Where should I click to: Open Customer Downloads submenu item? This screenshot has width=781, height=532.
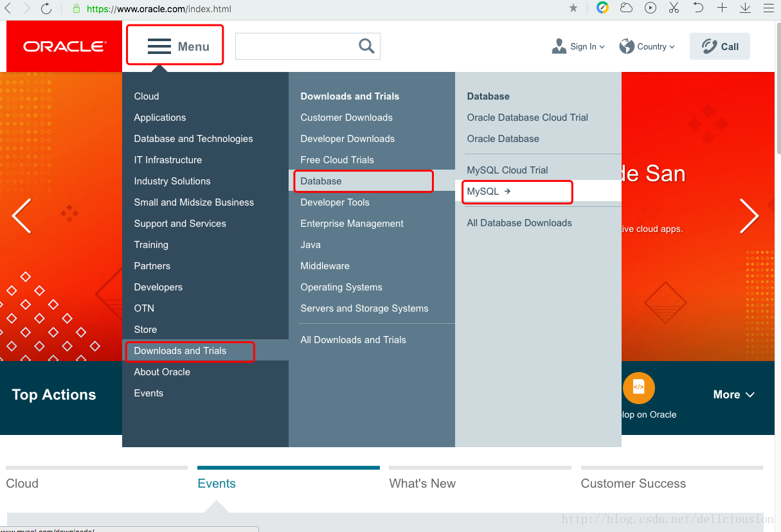point(346,118)
